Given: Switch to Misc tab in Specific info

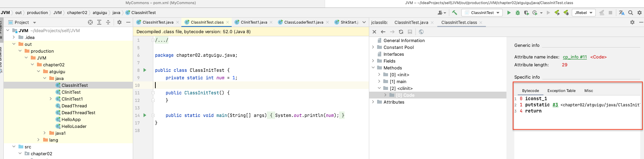Looking at the screenshot, I should (x=589, y=91).
